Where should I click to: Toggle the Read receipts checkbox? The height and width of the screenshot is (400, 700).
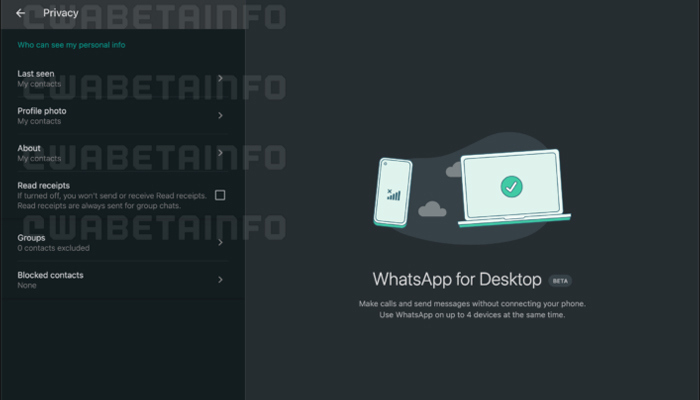pos(220,195)
